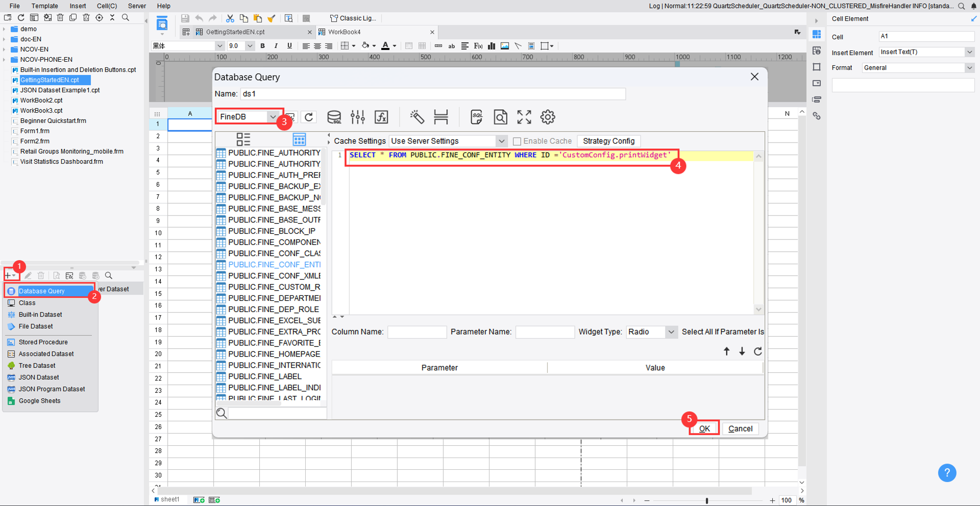Click the table search field below the list

click(x=274, y=413)
